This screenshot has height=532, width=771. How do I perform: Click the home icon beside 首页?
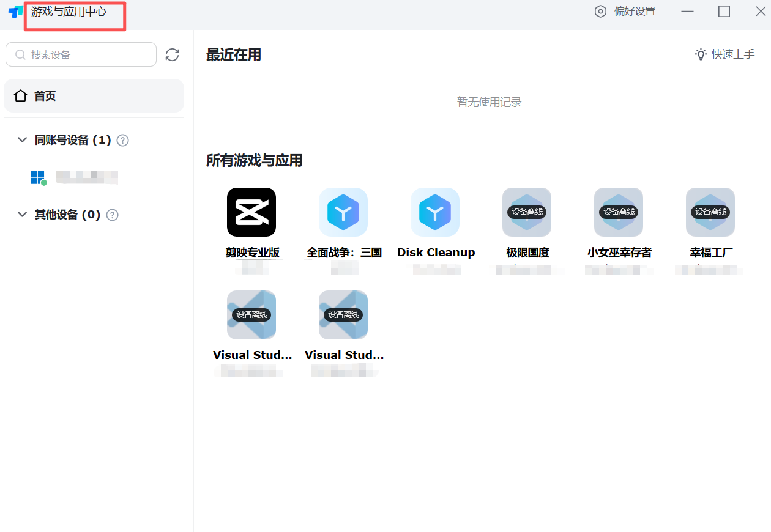click(x=21, y=96)
